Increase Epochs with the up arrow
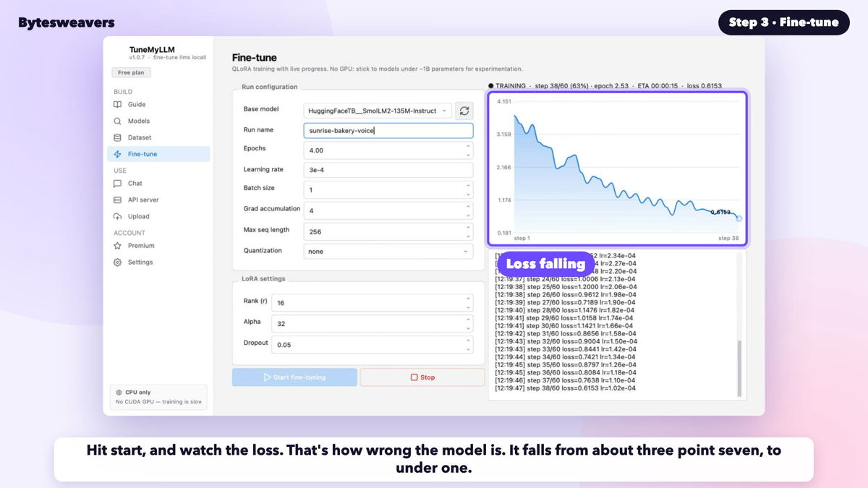868x488 pixels. pos(468,147)
